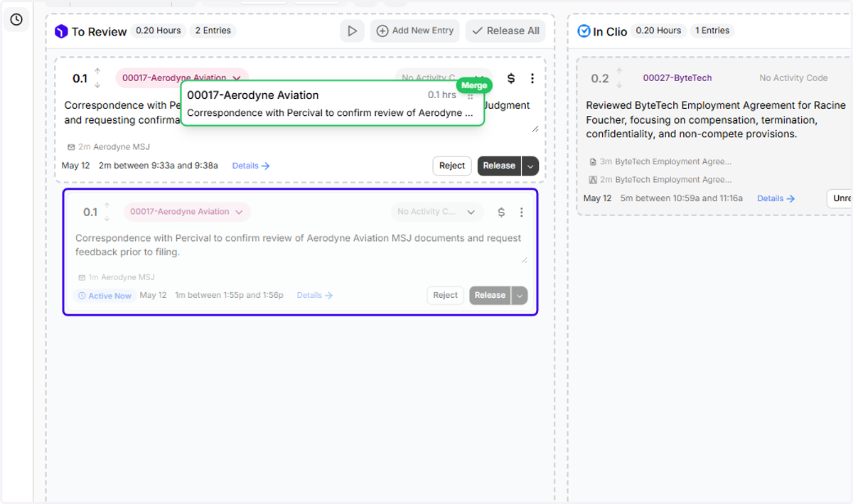Decrease hours with down arrow on first entry
Screen dimensions: 853x504
click(97, 85)
